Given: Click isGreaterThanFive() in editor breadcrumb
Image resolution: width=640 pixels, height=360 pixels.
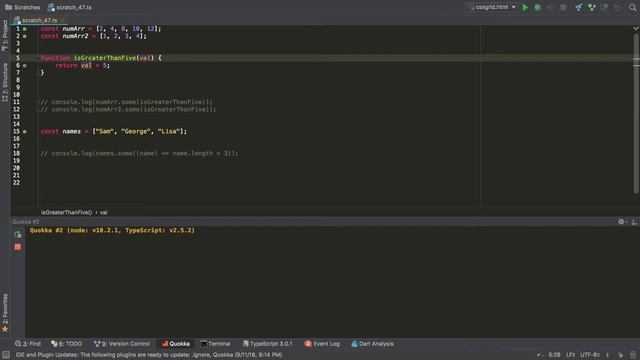Looking at the screenshot, I should coord(67,212).
